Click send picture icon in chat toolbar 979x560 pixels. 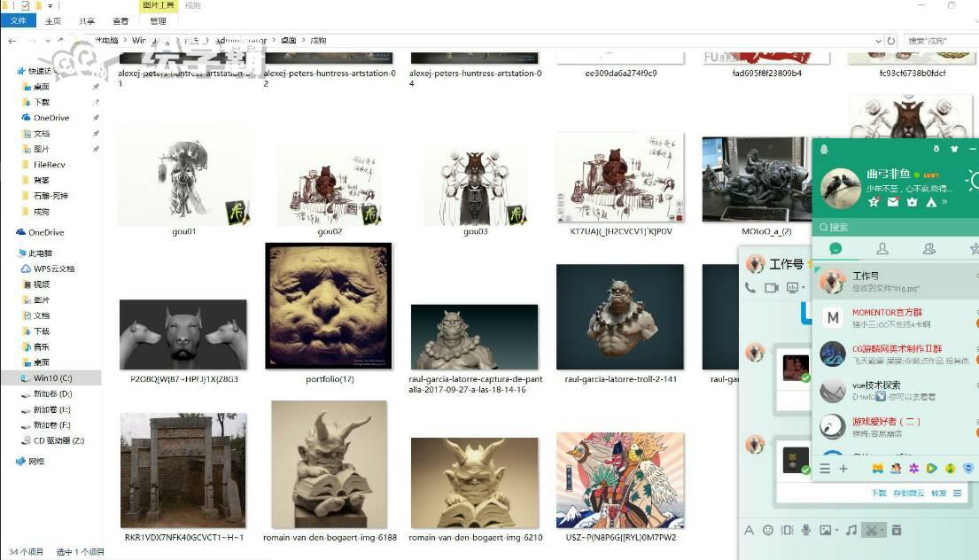[826, 530]
